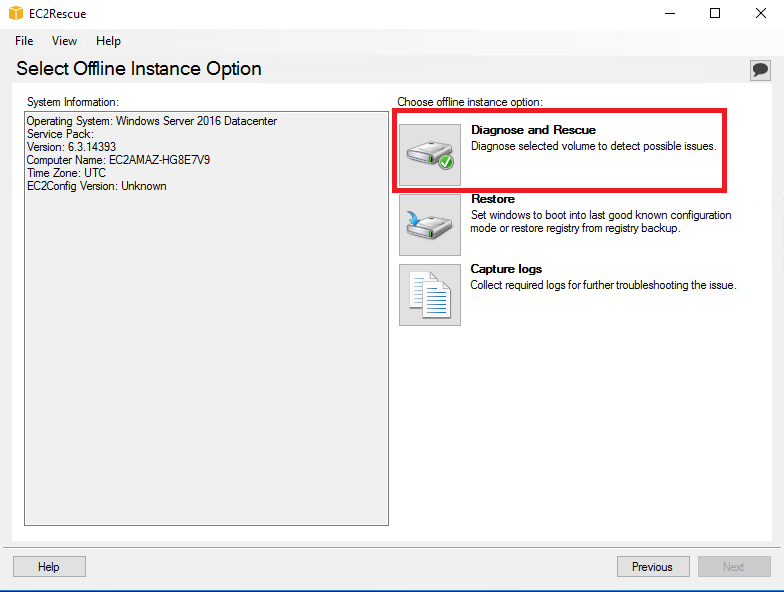Click the Restore drive icon
Screen dimensions: 784x592
(430, 225)
